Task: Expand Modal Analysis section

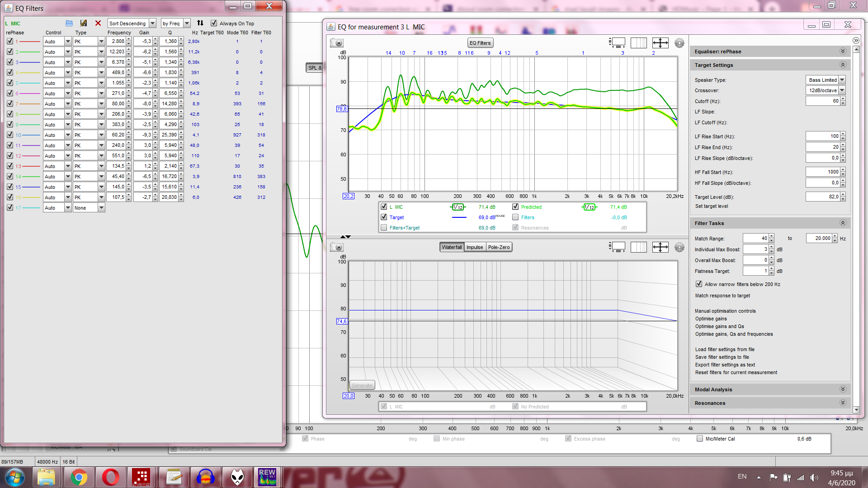Action: click(x=843, y=389)
